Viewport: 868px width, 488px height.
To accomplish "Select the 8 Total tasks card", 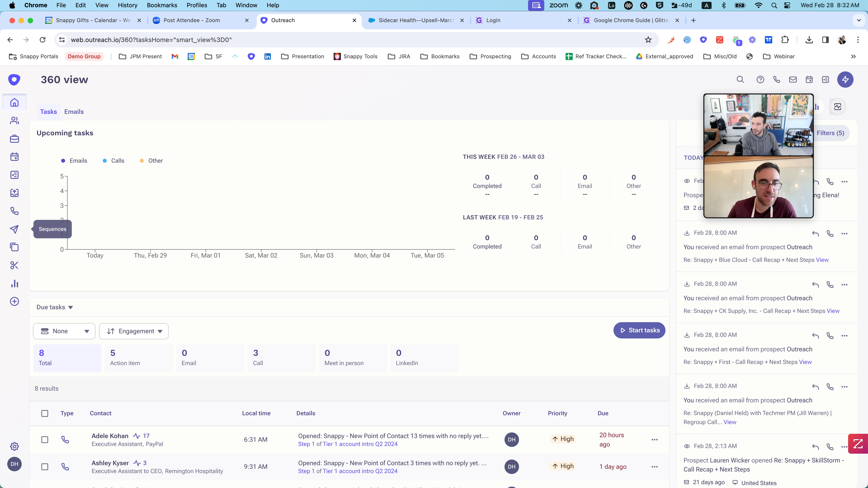I will pos(67,358).
